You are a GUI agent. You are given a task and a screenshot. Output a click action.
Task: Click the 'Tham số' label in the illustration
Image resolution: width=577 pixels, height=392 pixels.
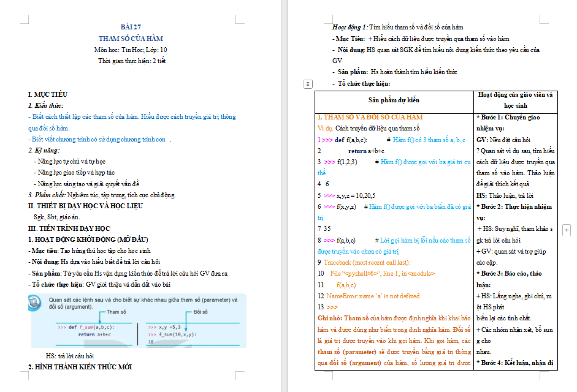(118, 312)
